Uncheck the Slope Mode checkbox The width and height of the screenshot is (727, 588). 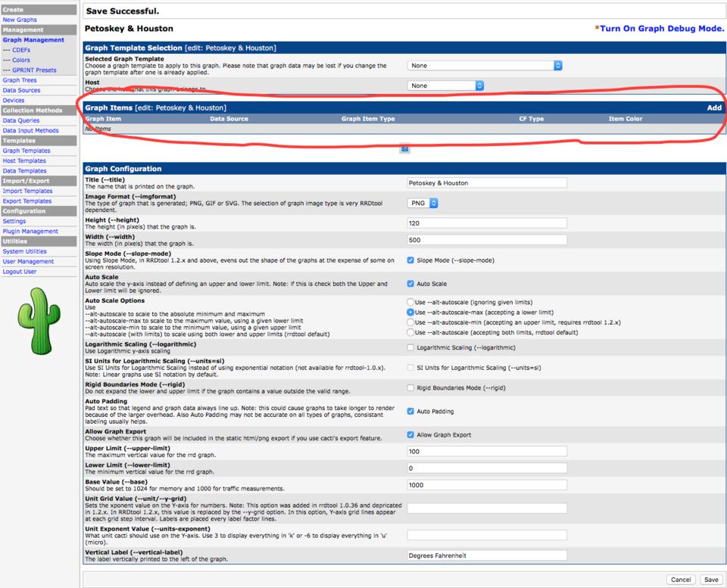click(410, 260)
